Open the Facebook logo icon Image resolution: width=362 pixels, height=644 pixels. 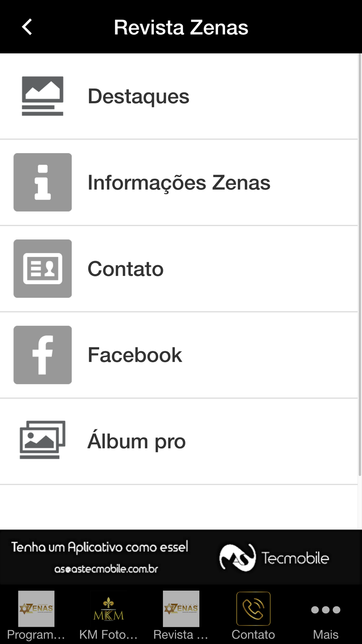coord(42,355)
